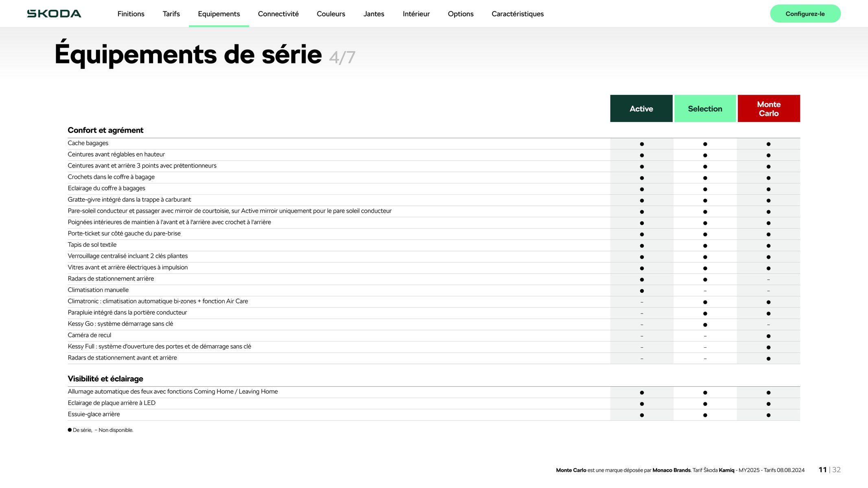Click the Equipements navigation tab
The width and height of the screenshot is (868, 488).
[219, 14]
